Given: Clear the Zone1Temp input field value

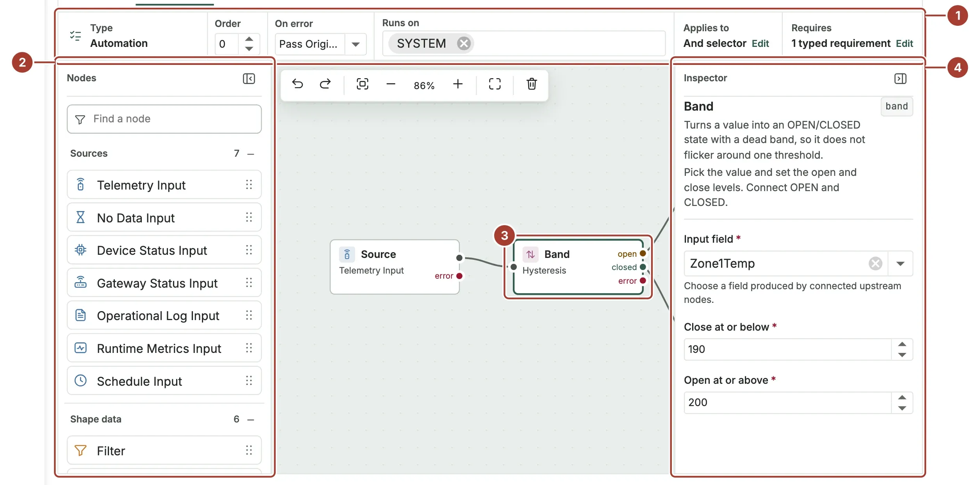Looking at the screenshot, I should coord(875,263).
